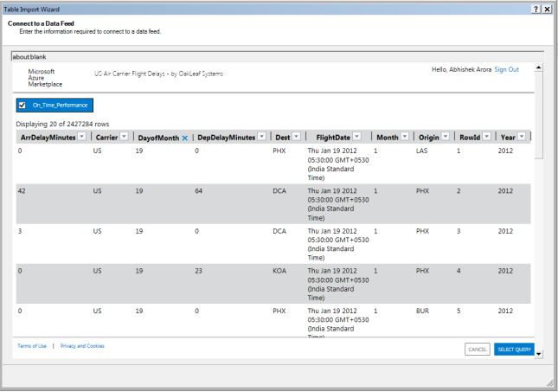
Task: Expand the DepDelayMinutes filter dropdown
Action: coord(261,138)
